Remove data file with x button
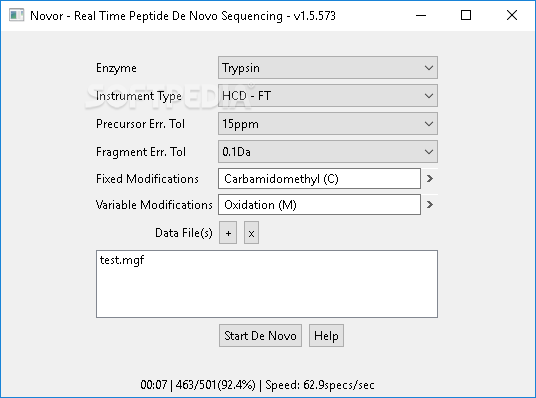The image size is (536, 398). point(251,233)
